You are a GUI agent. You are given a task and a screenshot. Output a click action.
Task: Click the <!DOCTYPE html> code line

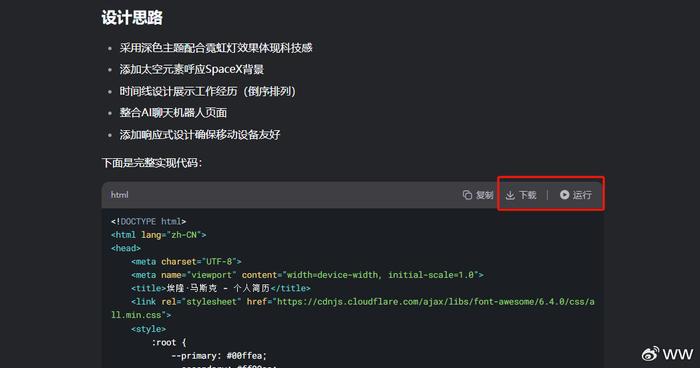(148, 222)
